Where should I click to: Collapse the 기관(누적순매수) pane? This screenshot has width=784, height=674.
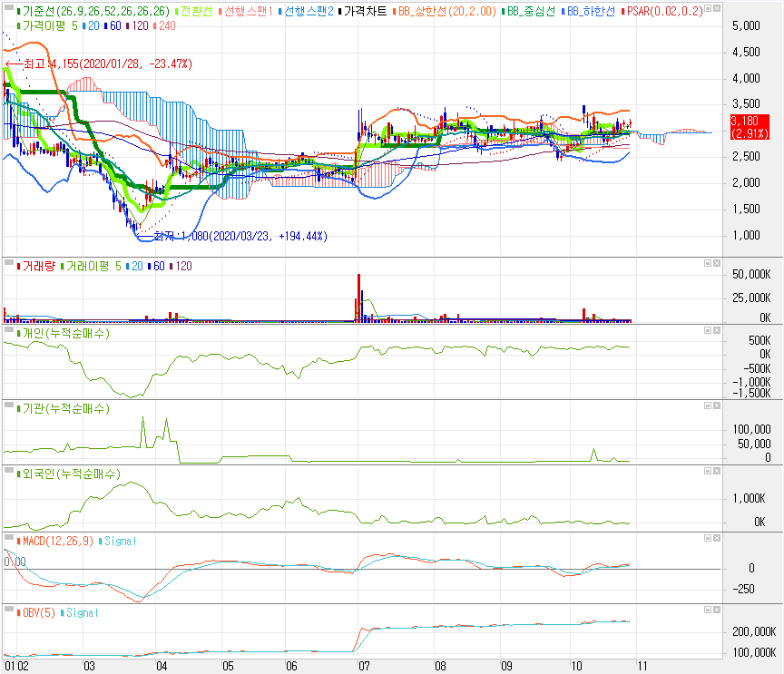[708, 405]
